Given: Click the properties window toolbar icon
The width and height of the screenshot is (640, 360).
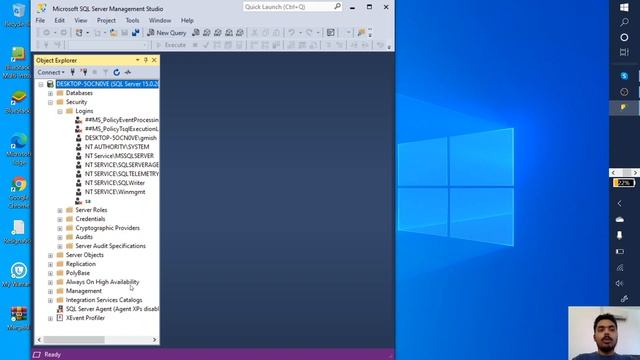Looking at the screenshot, I should pos(331,33).
